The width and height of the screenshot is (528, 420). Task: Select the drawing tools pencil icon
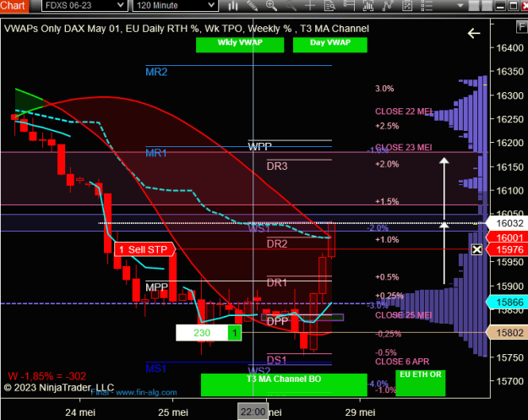[x=253, y=5]
